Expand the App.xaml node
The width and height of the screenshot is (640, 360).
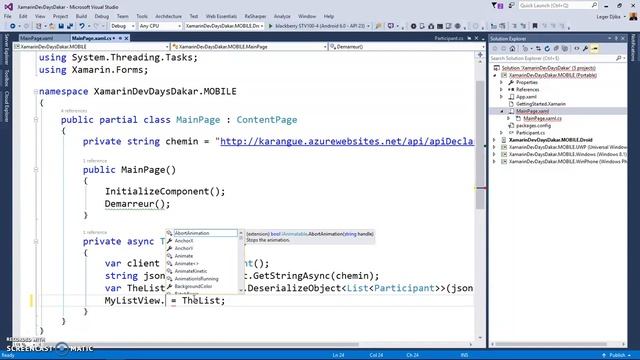[502, 97]
